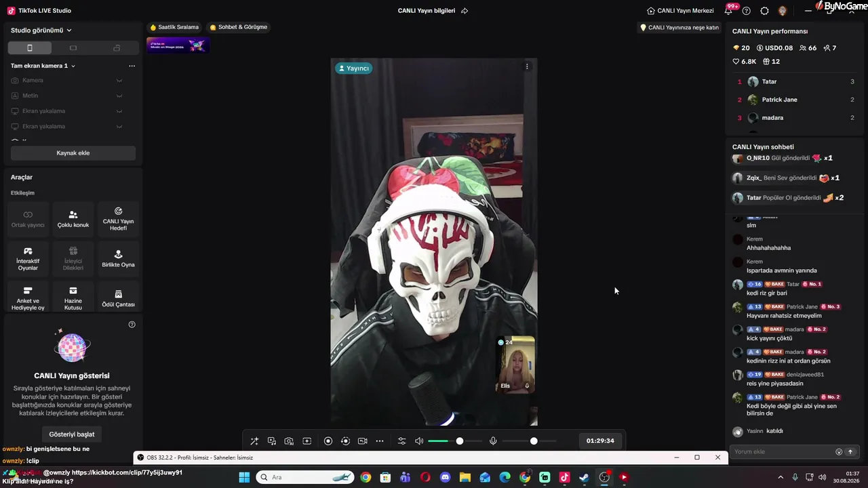Toggle visibility of the first Ekran yakalama source

pyautogui.click(x=119, y=111)
